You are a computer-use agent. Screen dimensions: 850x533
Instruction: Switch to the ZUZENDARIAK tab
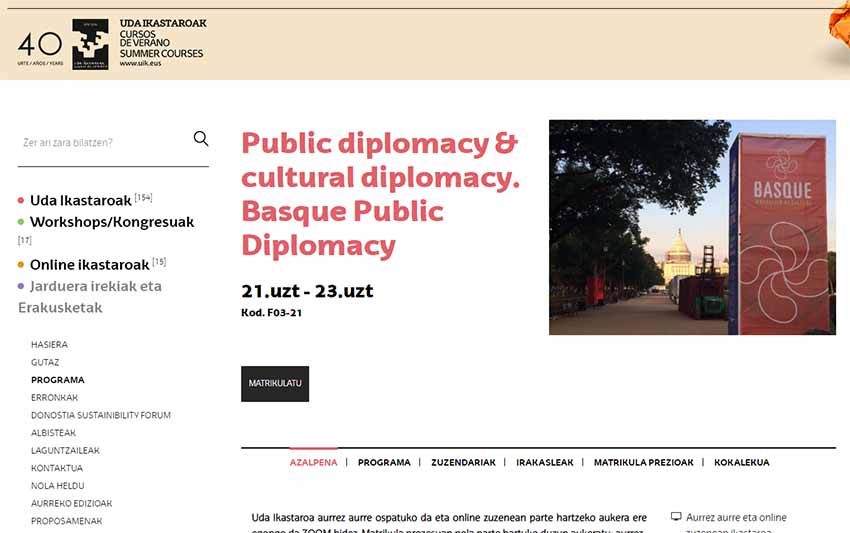coord(463,463)
